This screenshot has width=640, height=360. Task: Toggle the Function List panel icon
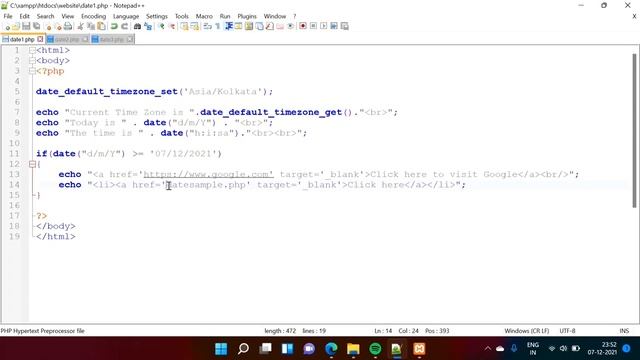(x=269, y=27)
